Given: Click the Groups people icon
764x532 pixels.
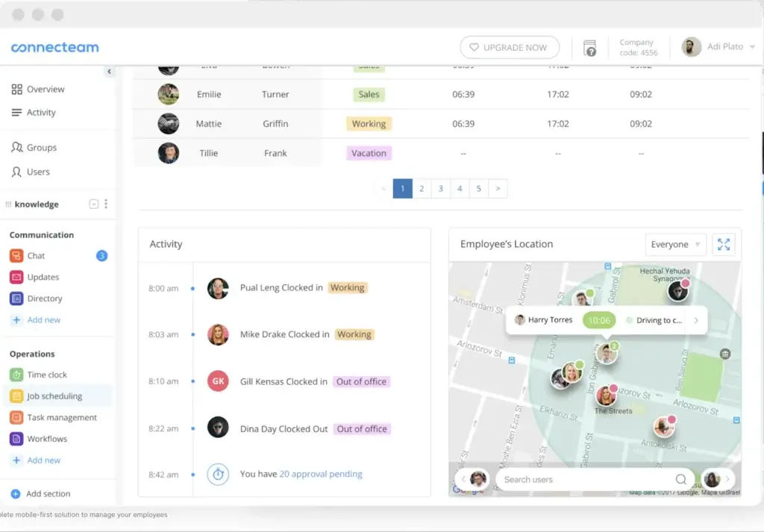Looking at the screenshot, I should [16, 147].
